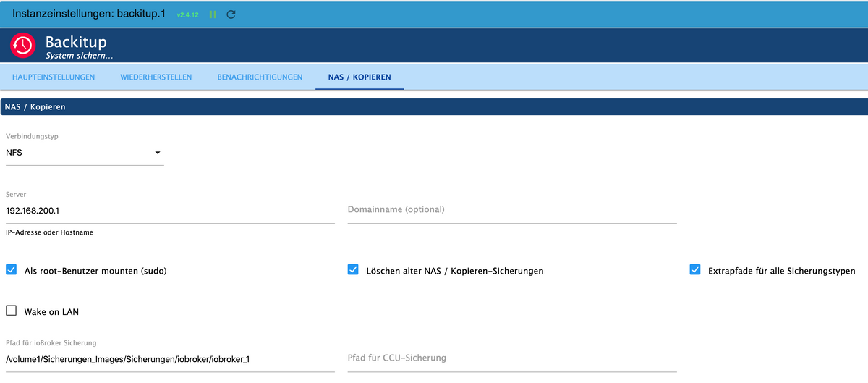Click the red Backitup clock logo
The height and width of the screenshot is (383, 868).
[22, 46]
